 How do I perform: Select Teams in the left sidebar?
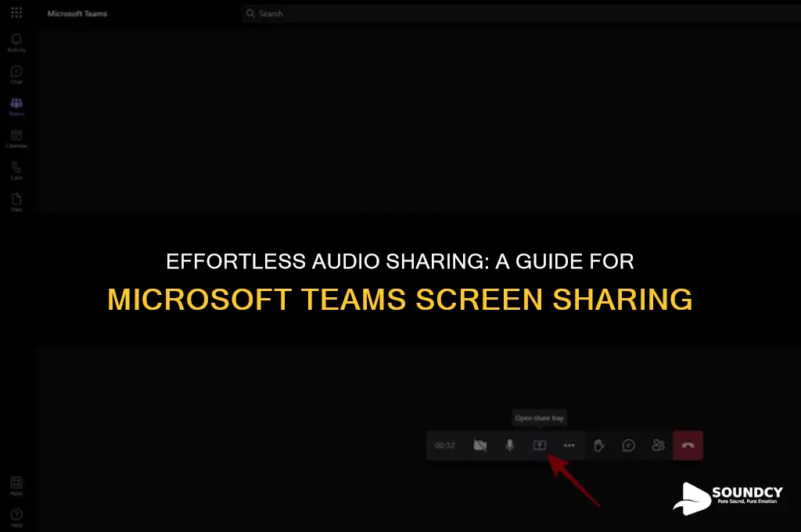(x=16, y=107)
